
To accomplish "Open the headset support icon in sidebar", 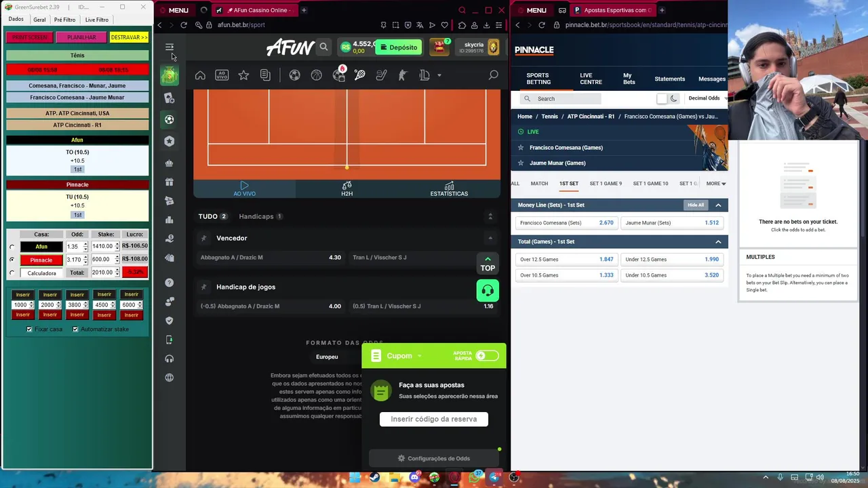I will click(x=170, y=359).
